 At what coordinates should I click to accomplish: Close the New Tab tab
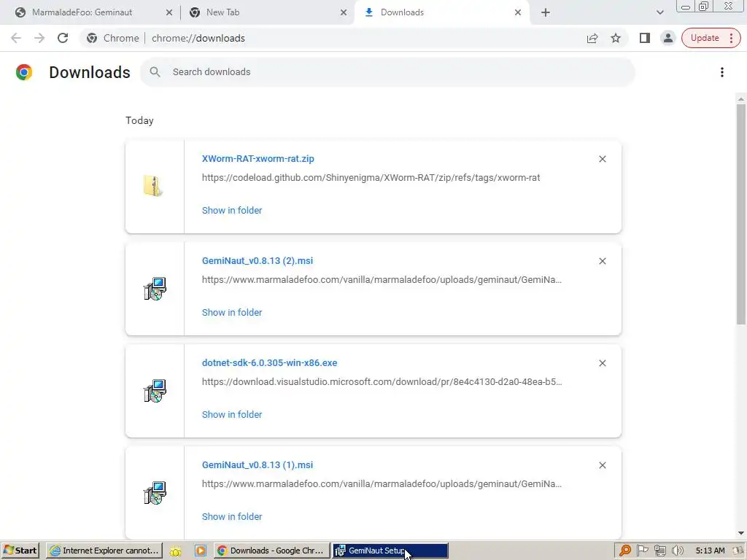click(344, 12)
